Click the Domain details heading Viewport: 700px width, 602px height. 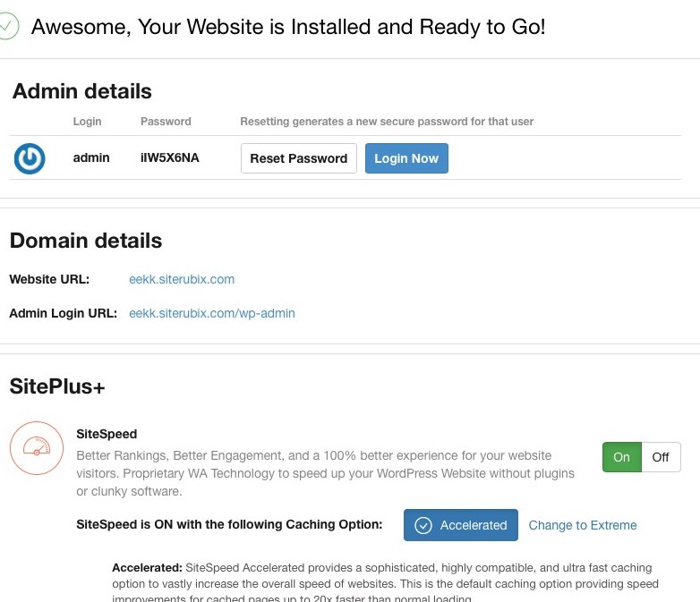coord(86,241)
